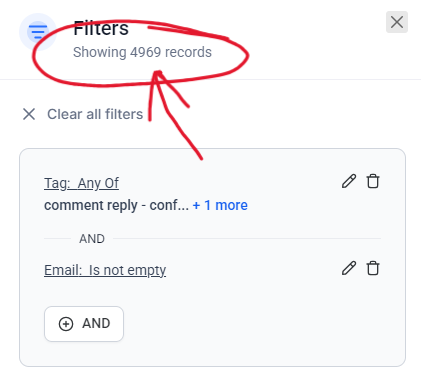The width and height of the screenshot is (421, 382).
Task: Add a new condition with AND button
Action: point(84,324)
